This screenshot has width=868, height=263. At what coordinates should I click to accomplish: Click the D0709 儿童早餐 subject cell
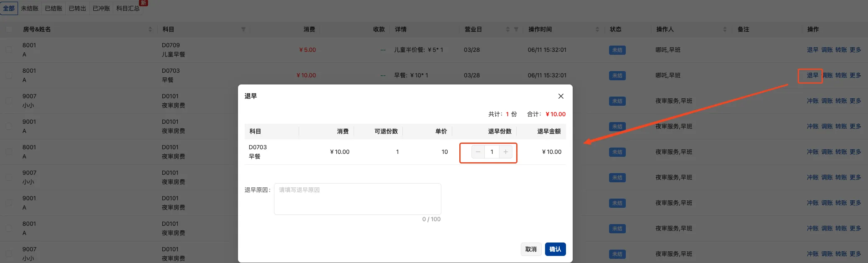(x=174, y=50)
